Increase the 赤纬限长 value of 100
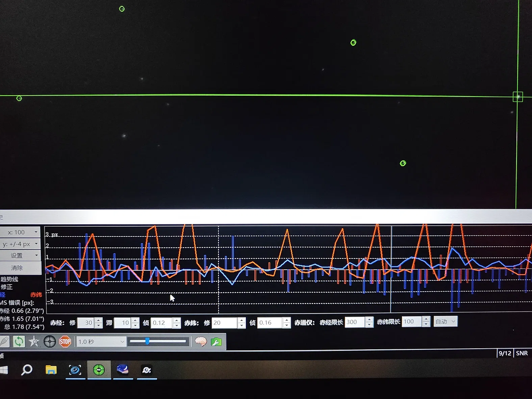 pos(427,319)
